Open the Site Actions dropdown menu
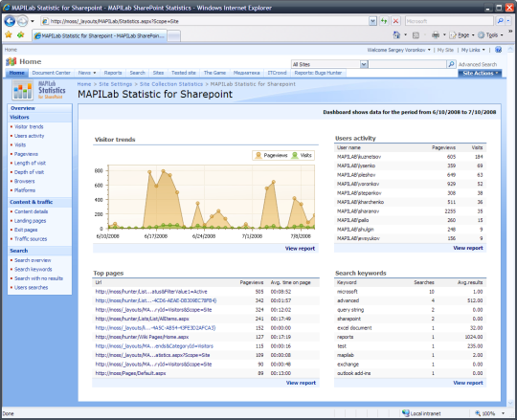 (x=480, y=73)
